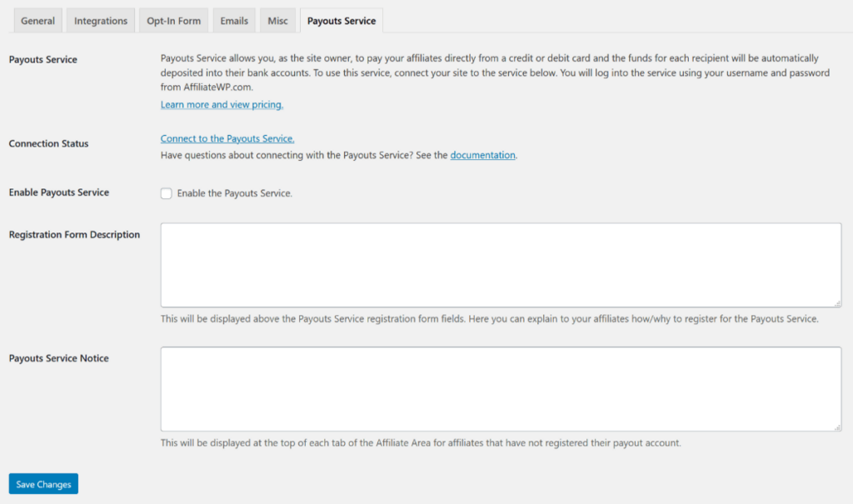The height and width of the screenshot is (504, 853).
Task: Click 'Connect to the Payouts Service' link
Action: 227,138
